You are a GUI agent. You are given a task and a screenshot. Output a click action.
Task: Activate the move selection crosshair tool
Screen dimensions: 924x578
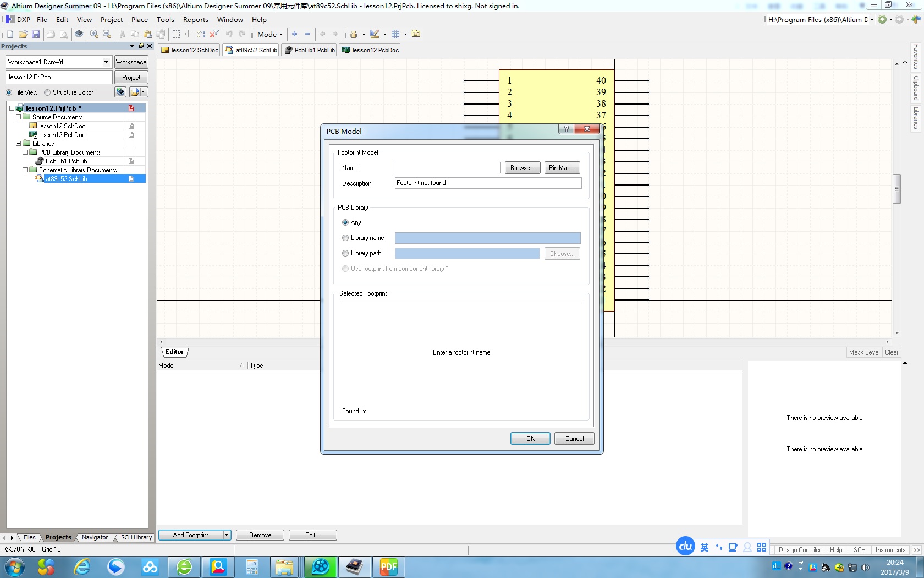tap(188, 34)
